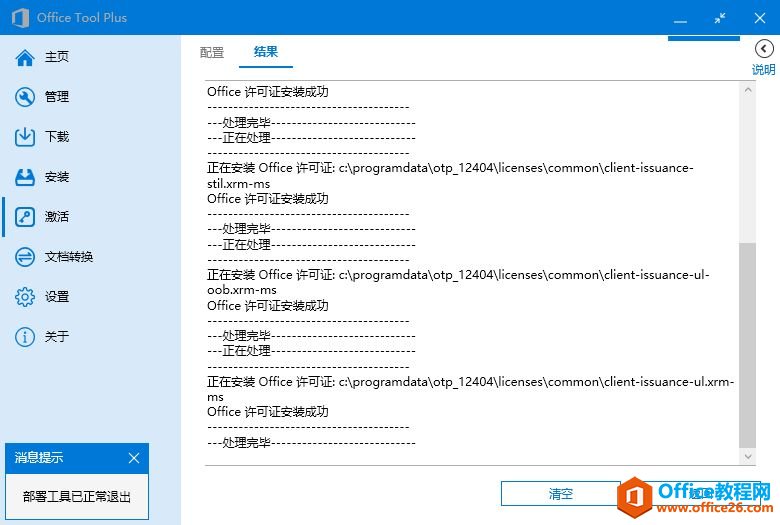
Task: Click the 激活 key icon
Action: [x=25, y=217]
